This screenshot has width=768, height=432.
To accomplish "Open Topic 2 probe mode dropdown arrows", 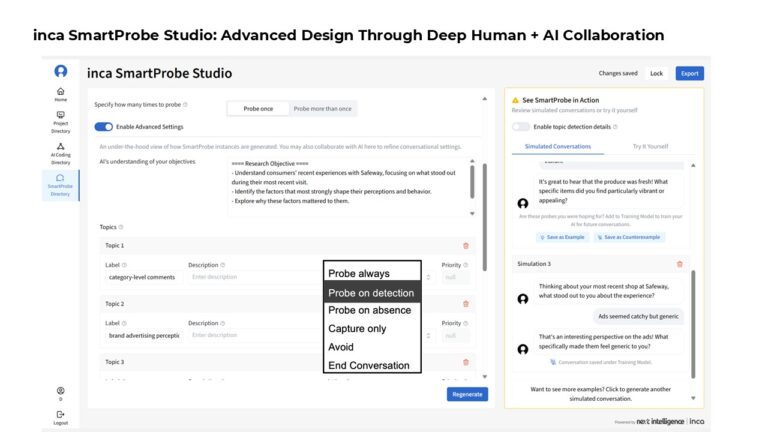I will (x=429, y=336).
